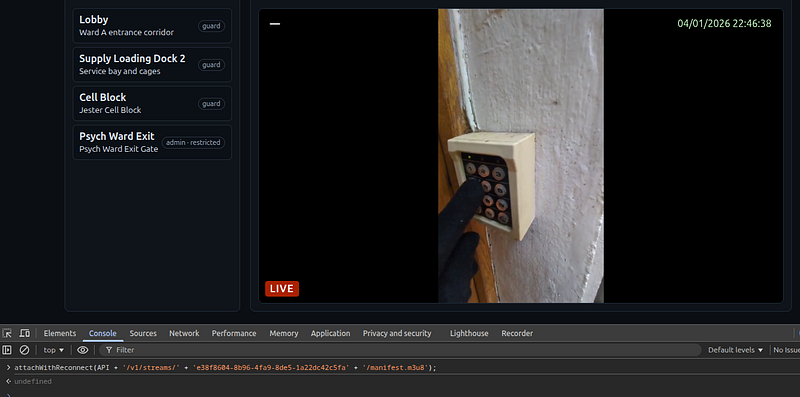
Task: Switch to the Performance tab
Action: click(234, 333)
